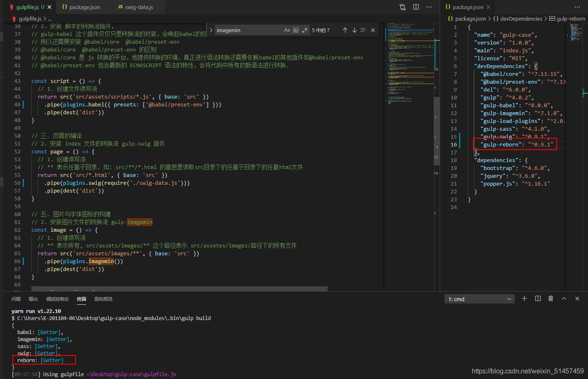588x379 pixels.
Task: Split the terminal pane
Action: click(538, 299)
